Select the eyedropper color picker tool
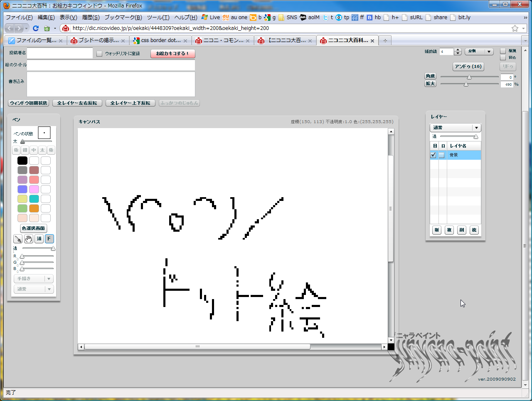Screen dimensions: 532x401 (18, 239)
